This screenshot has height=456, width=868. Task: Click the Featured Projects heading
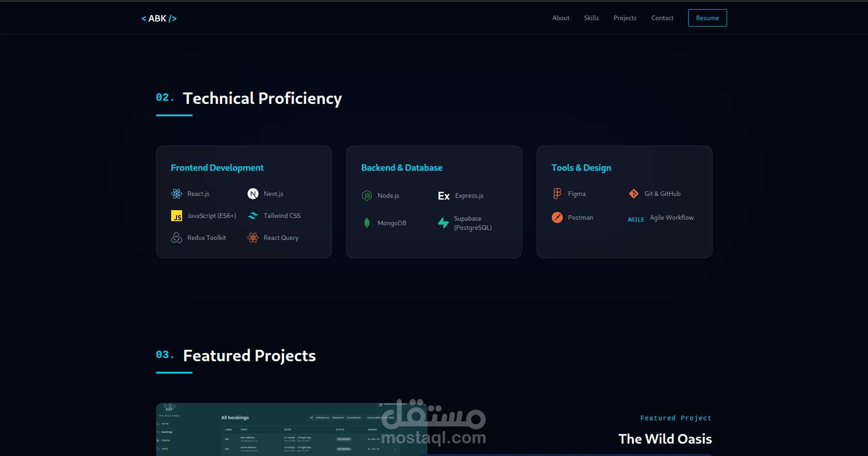coord(249,356)
